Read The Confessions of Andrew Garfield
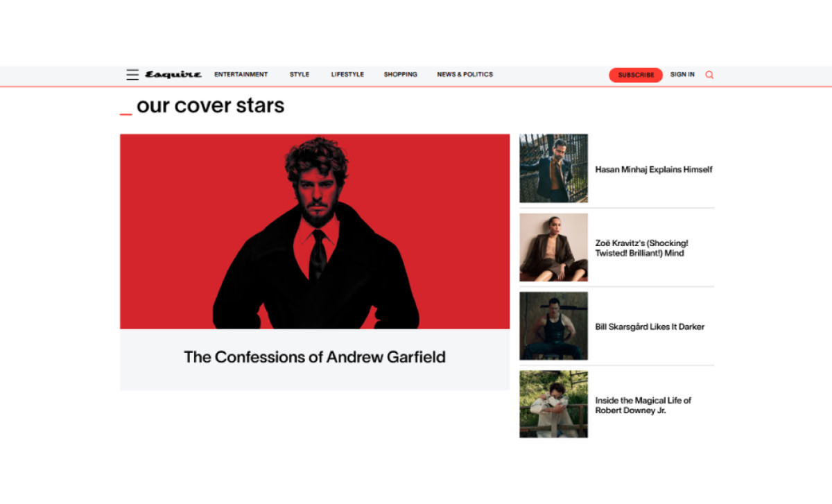This screenshot has height=504, width=832. point(315,357)
